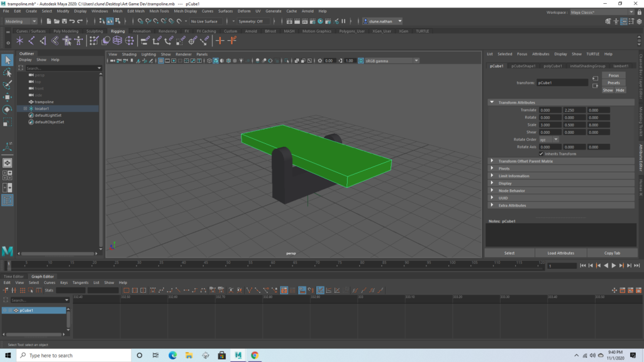The height and width of the screenshot is (362, 644).
Task: Toggle the Inherits Transform checkbox
Action: pyautogui.click(x=541, y=153)
